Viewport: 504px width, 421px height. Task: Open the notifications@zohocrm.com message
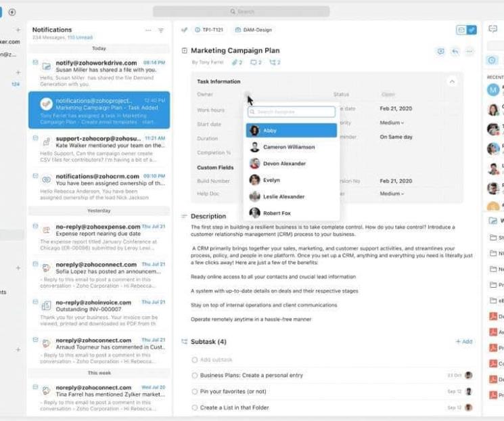point(99,187)
